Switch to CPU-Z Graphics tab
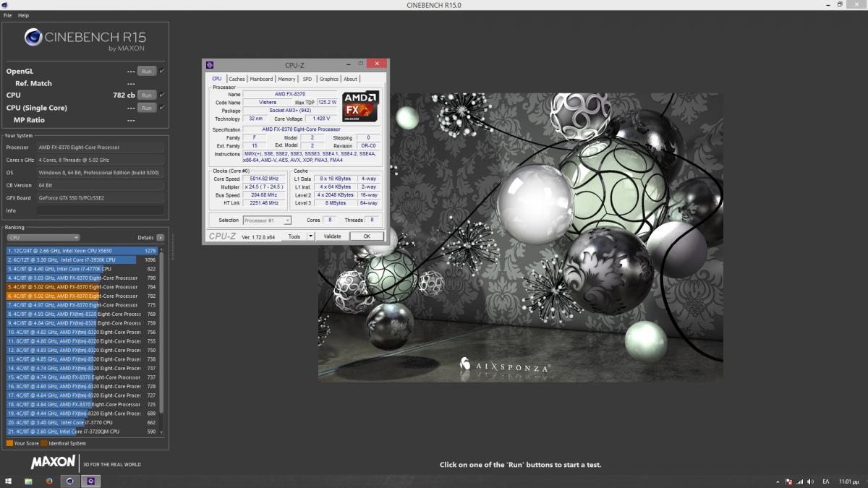 pyautogui.click(x=329, y=79)
